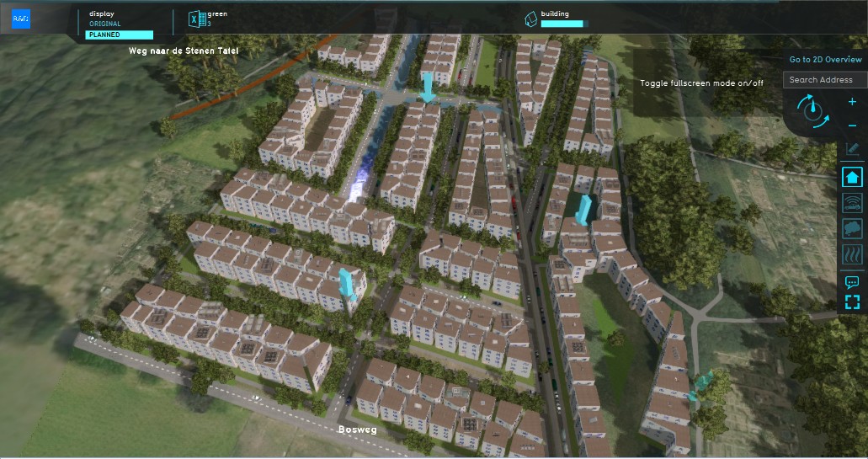Screen dimensions: 868x459
Task: Click the building indicator icon
Action: click(530, 19)
